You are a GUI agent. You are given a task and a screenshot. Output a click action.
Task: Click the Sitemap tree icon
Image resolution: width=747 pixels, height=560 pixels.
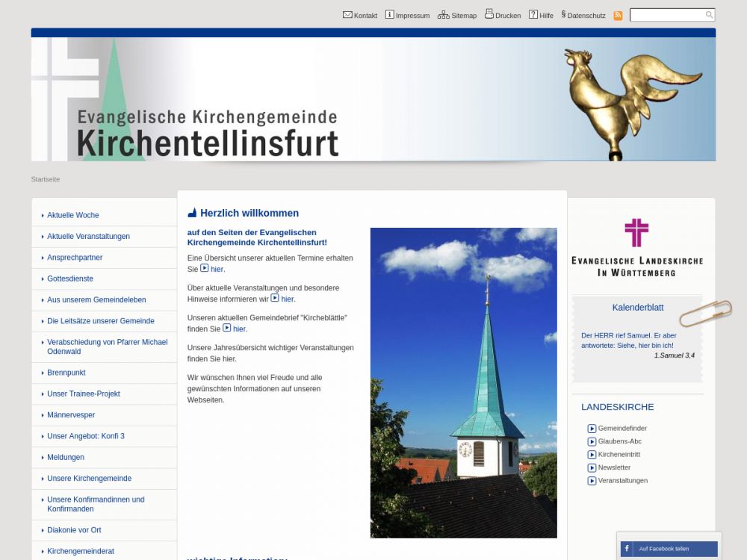tap(443, 14)
